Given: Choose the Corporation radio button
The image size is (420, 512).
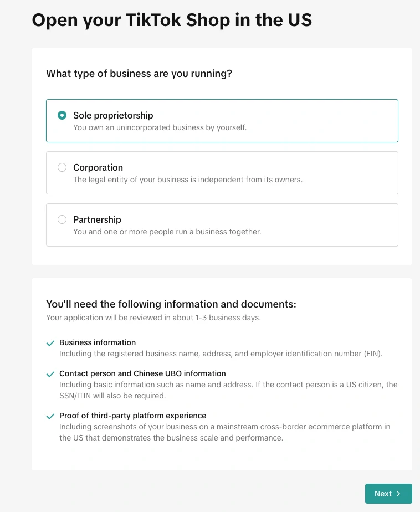Looking at the screenshot, I should pyautogui.click(x=62, y=167).
